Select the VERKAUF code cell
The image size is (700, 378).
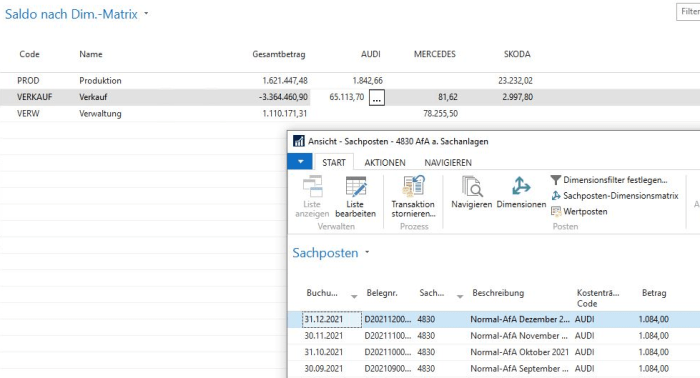coord(35,97)
